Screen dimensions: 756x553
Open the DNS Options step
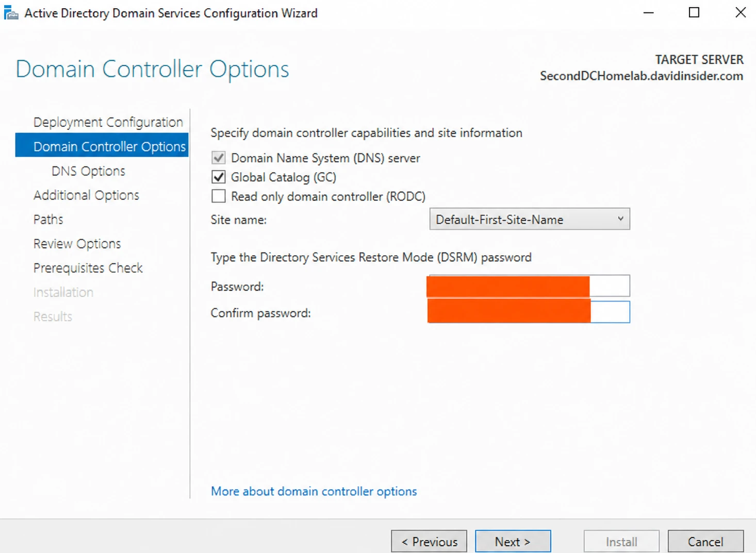click(x=88, y=171)
